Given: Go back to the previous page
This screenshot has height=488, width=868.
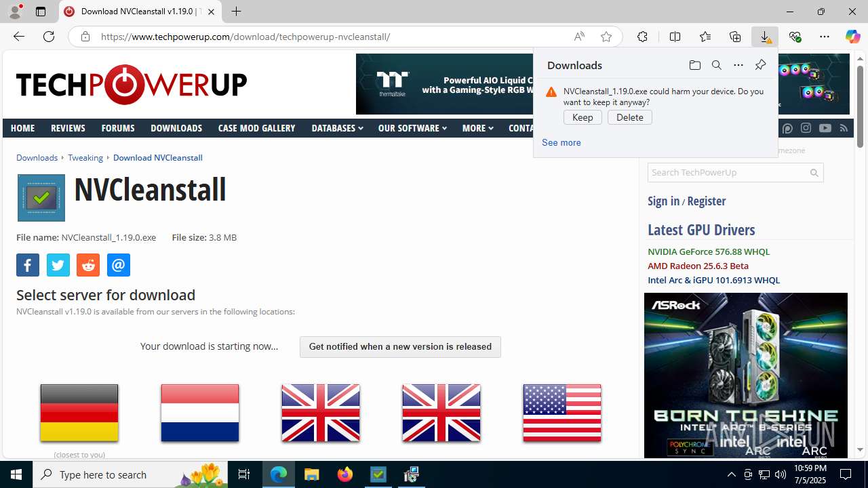Looking at the screenshot, I should pyautogui.click(x=18, y=37).
